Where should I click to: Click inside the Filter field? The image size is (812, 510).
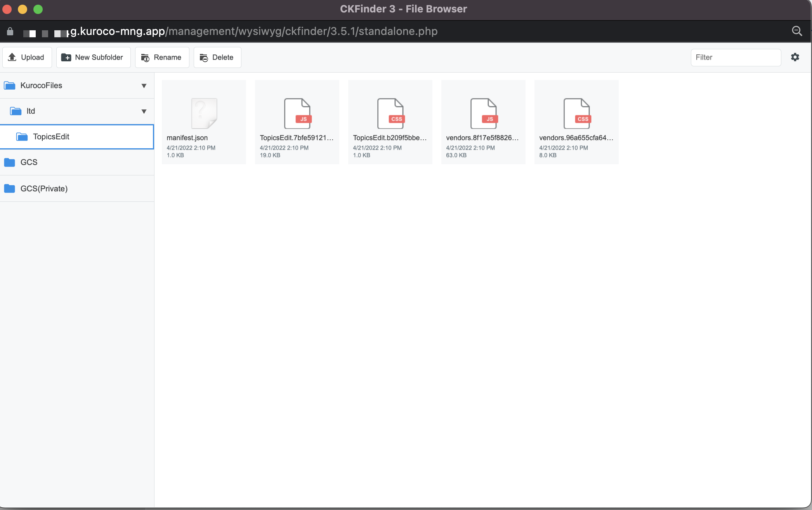coord(736,57)
